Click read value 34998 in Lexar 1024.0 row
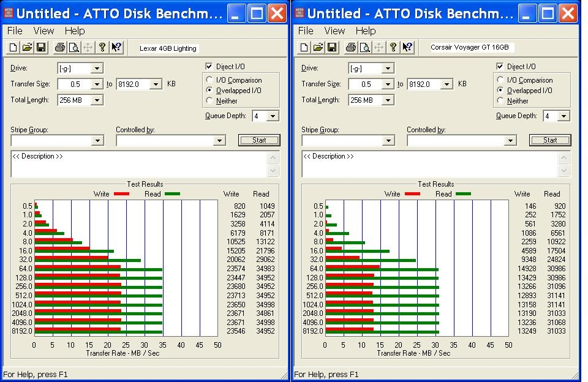The height and width of the screenshot is (382, 588). [x=265, y=304]
